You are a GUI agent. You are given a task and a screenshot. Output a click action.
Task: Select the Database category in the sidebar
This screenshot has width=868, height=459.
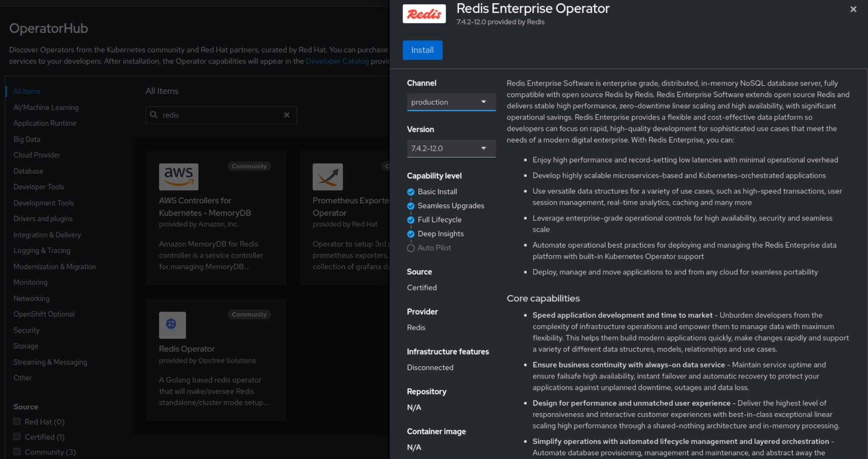[x=28, y=171]
